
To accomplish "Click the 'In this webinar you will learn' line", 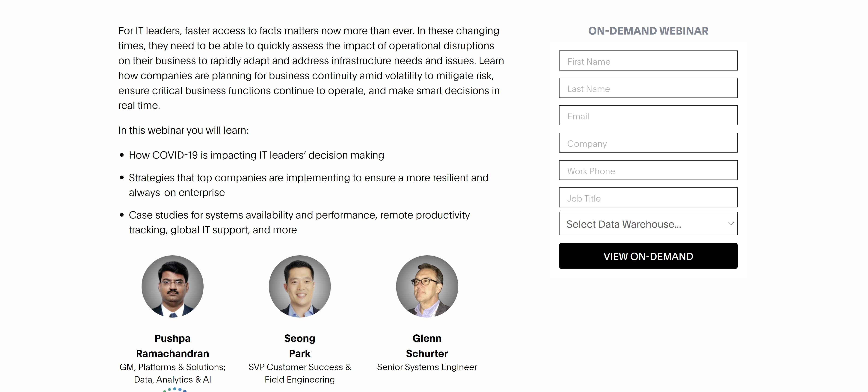I will coord(183,130).
